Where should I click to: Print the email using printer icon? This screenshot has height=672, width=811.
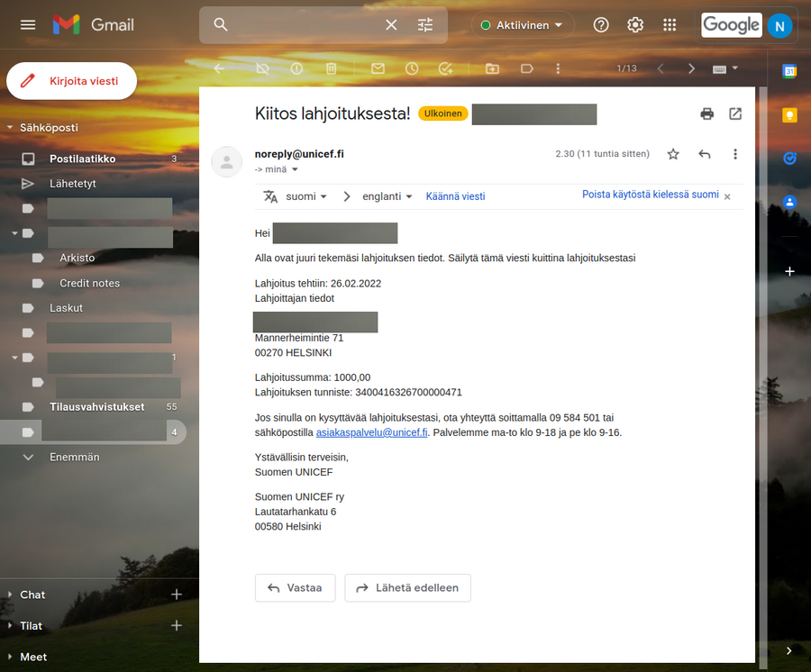coord(707,114)
